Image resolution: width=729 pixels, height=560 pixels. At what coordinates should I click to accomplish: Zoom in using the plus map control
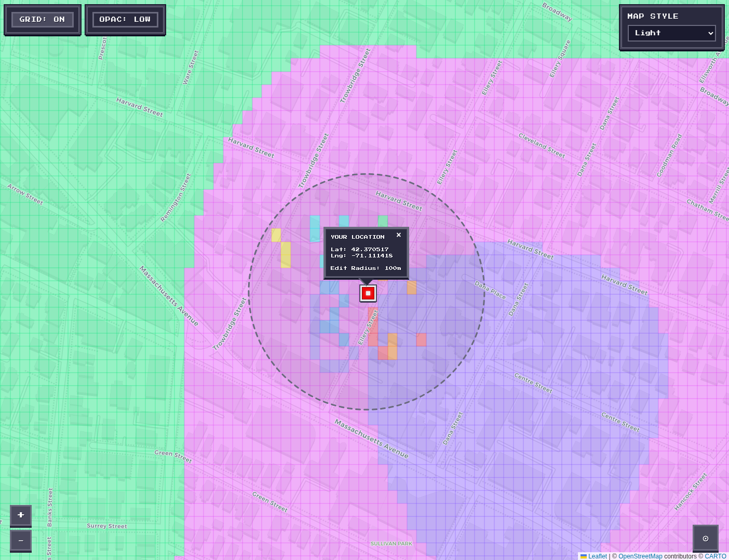pos(21,516)
